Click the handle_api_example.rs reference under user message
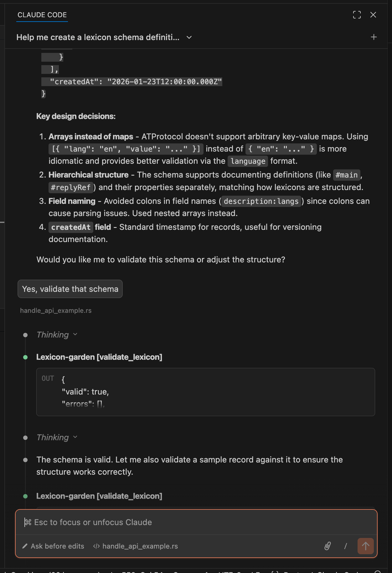 click(56, 311)
